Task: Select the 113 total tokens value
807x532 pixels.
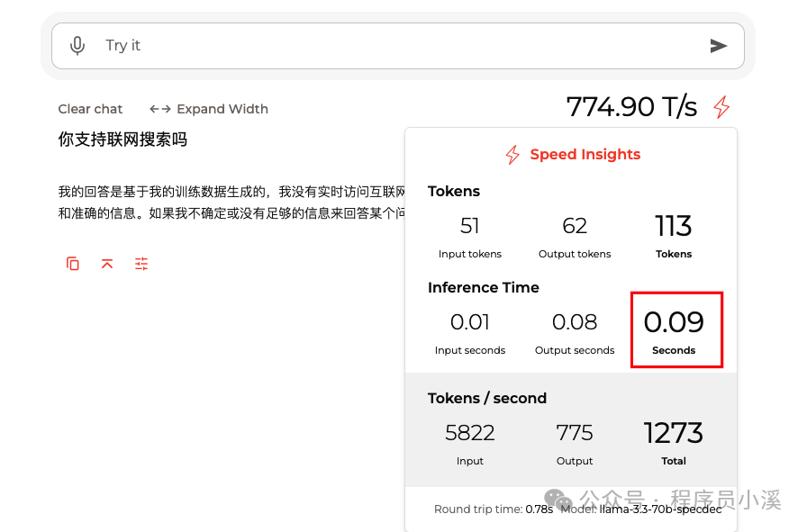Action: pyautogui.click(x=673, y=226)
